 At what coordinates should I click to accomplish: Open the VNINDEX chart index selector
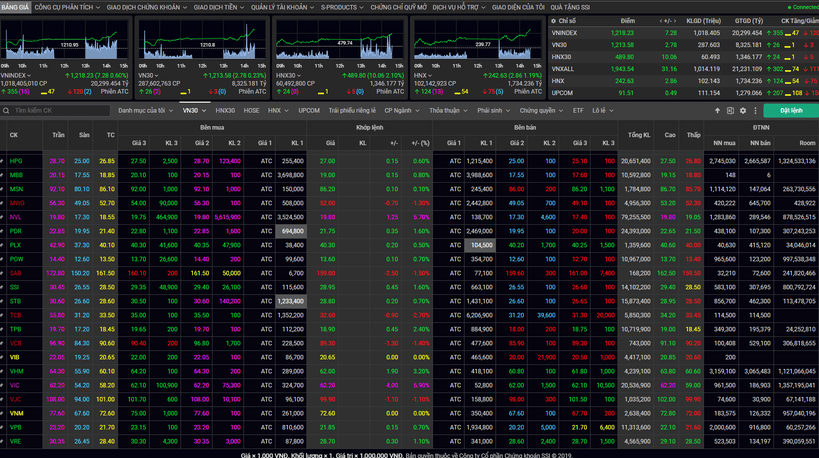click(x=16, y=76)
